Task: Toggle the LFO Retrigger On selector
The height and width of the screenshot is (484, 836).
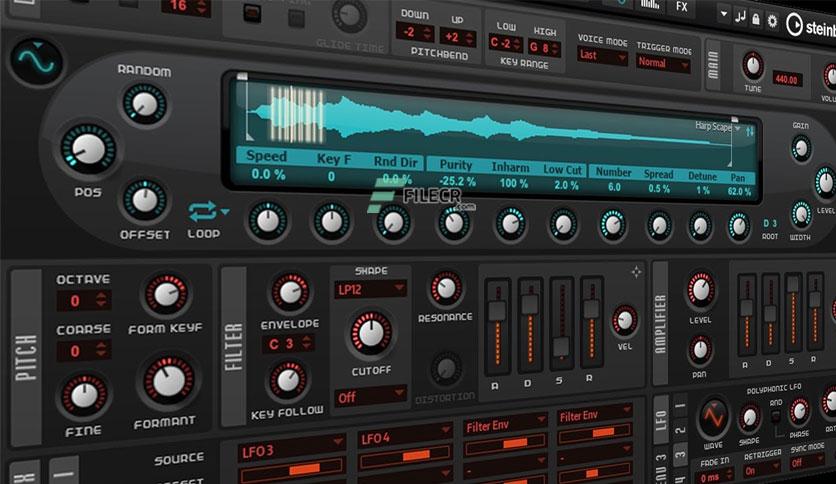Action: pyautogui.click(x=762, y=470)
